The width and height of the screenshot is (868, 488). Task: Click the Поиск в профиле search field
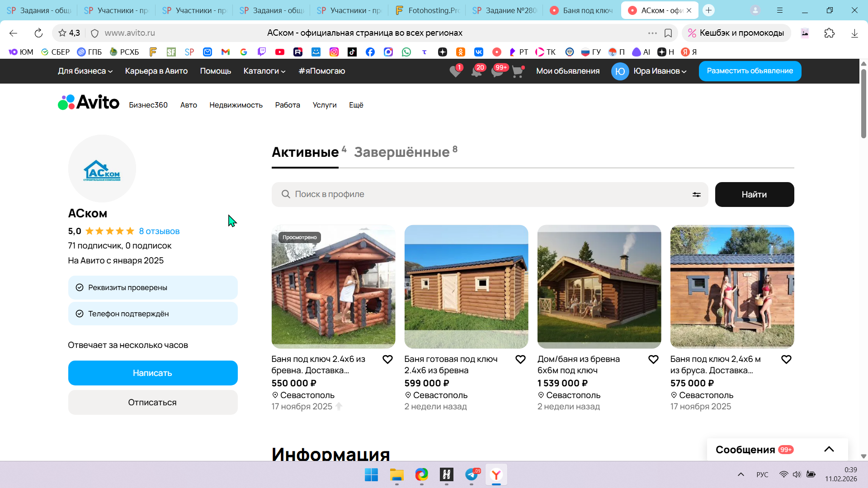[484, 194]
